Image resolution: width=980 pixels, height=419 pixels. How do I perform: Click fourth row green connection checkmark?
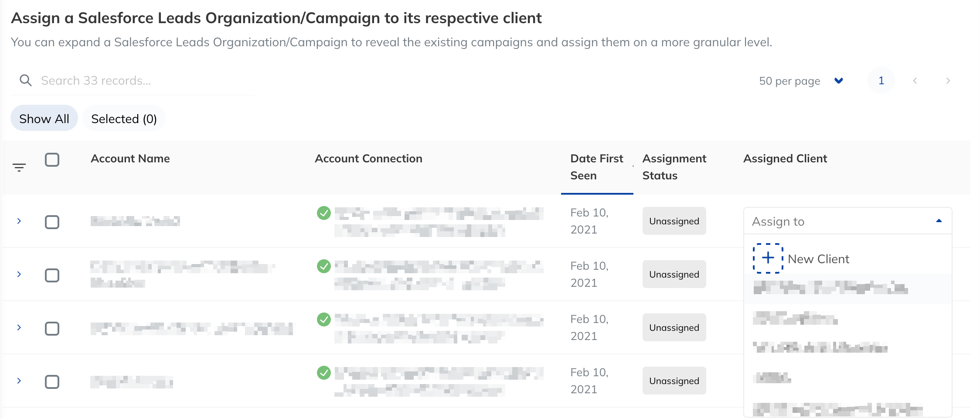click(x=323, y=373)
